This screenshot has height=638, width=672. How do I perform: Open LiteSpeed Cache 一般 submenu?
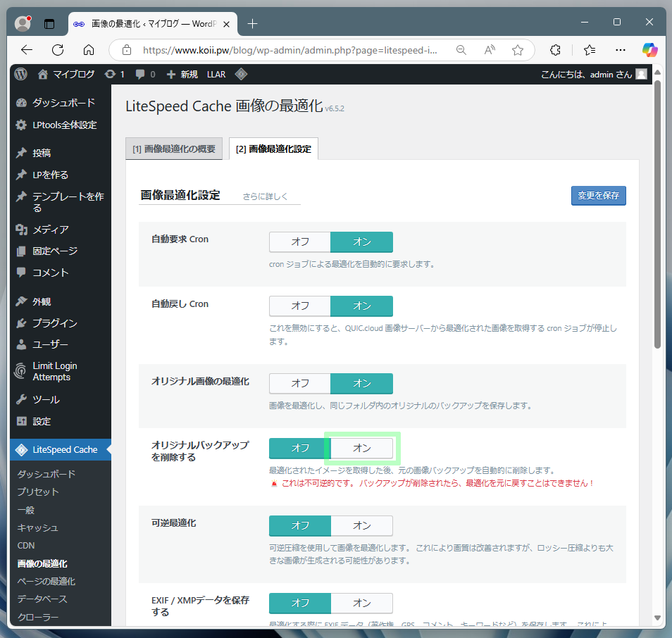[26, 510]
